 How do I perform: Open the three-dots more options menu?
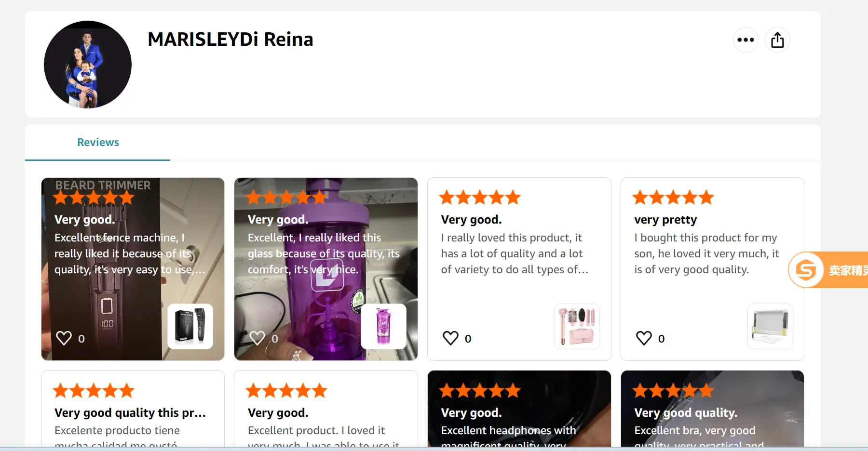746,40
